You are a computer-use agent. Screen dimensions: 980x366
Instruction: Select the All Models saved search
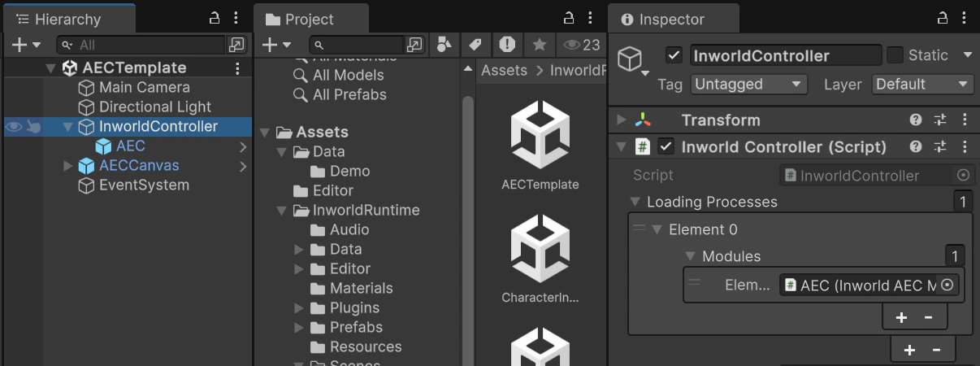(x=349, y=75)
